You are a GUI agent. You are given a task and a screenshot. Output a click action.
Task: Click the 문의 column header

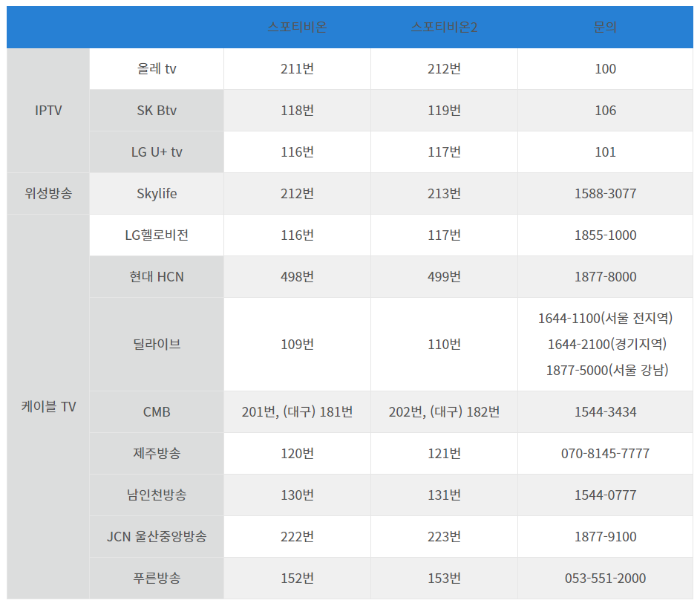point(605,27)
